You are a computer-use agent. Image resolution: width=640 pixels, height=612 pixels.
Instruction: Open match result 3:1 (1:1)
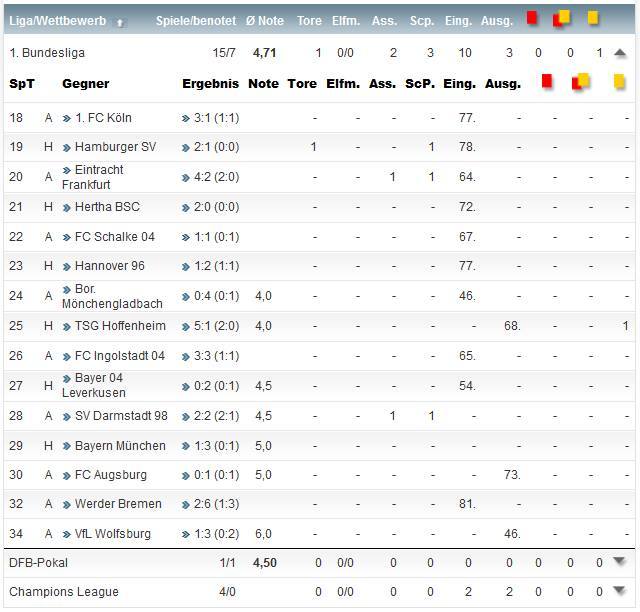215,118
